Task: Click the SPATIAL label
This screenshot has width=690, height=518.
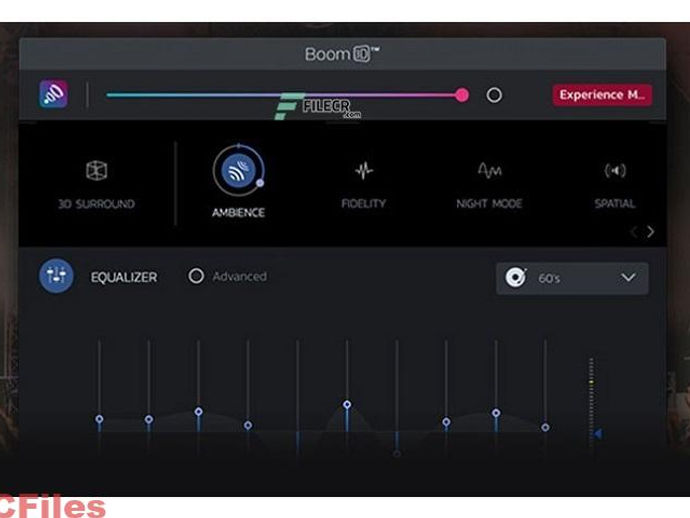Action: 615,203
